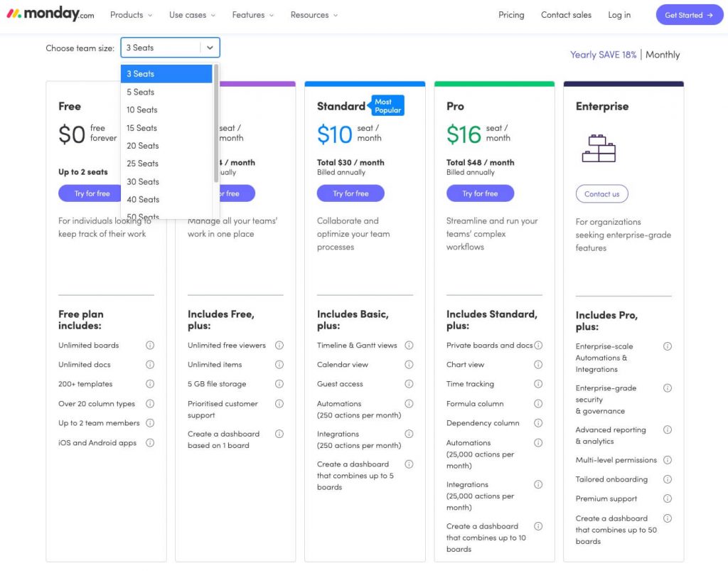The height and width of the screenshot is (571, 728).
Task: Switch billing to Monthly
Action: click(x=663, y=55)
